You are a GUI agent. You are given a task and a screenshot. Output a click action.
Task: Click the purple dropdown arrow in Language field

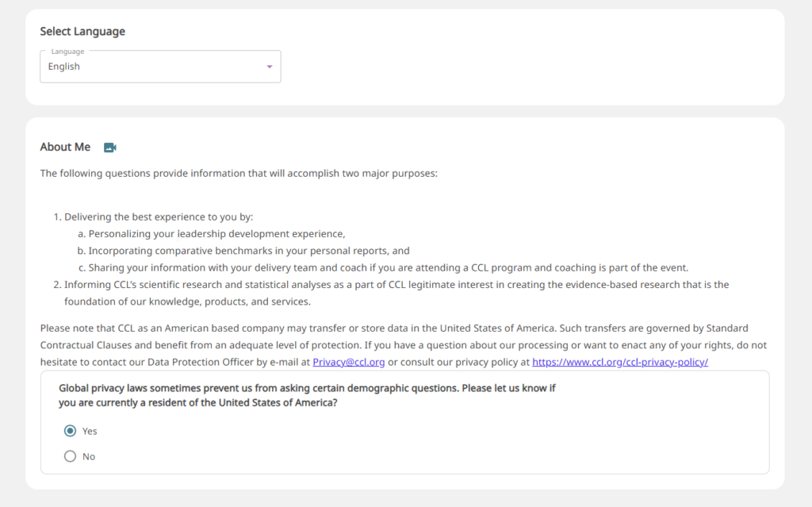pos(270,67)
